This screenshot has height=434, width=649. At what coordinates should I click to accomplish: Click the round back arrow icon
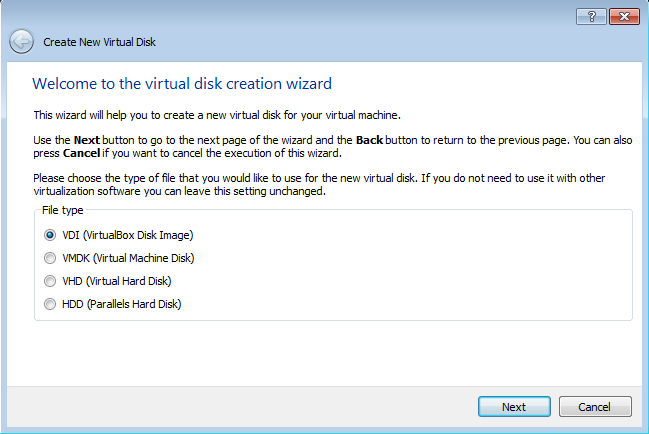tap(22, 41)
